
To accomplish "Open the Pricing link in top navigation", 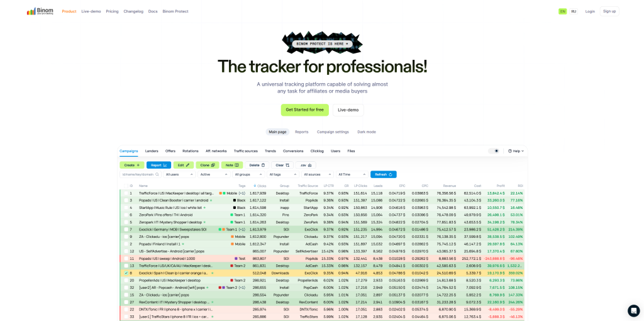I will tap(112, 11).
